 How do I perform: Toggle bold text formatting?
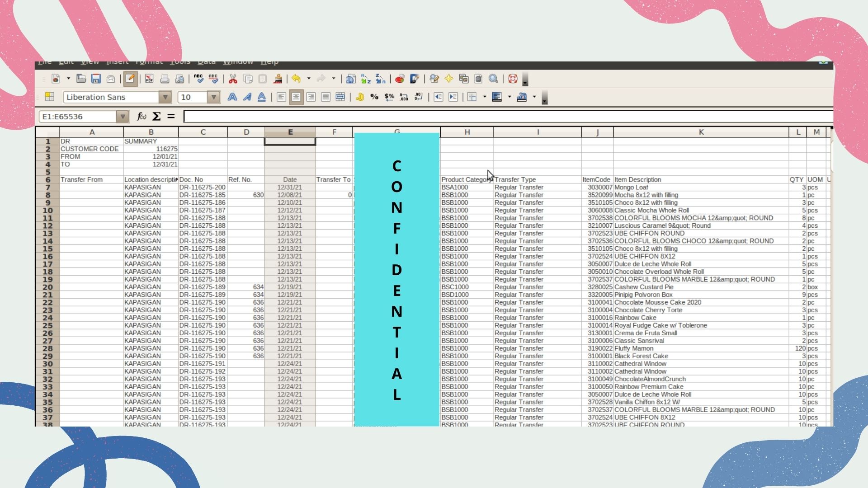232,97
